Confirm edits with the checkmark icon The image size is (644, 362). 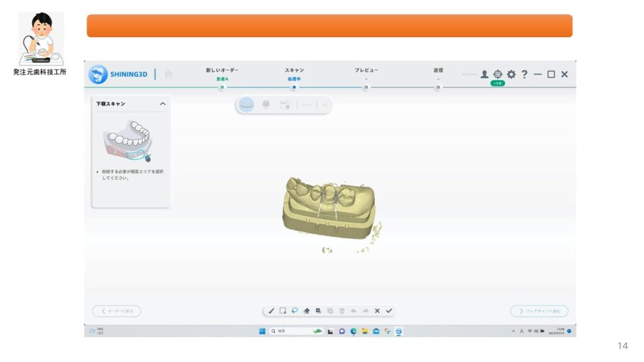[389, 310]
